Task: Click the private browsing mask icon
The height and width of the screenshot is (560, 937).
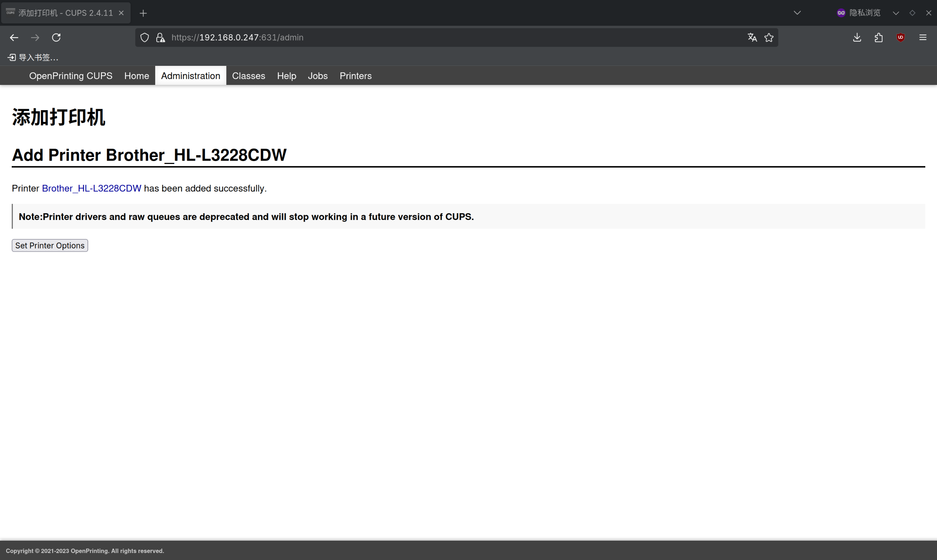Action: point(841,13)
